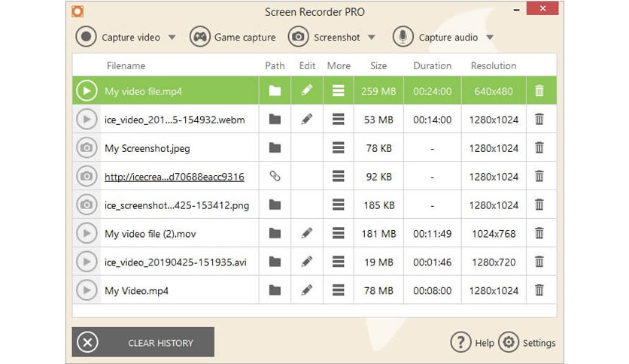The image size is (629, 364).
Task: Click the Filename column header
Action: point(126,65)
